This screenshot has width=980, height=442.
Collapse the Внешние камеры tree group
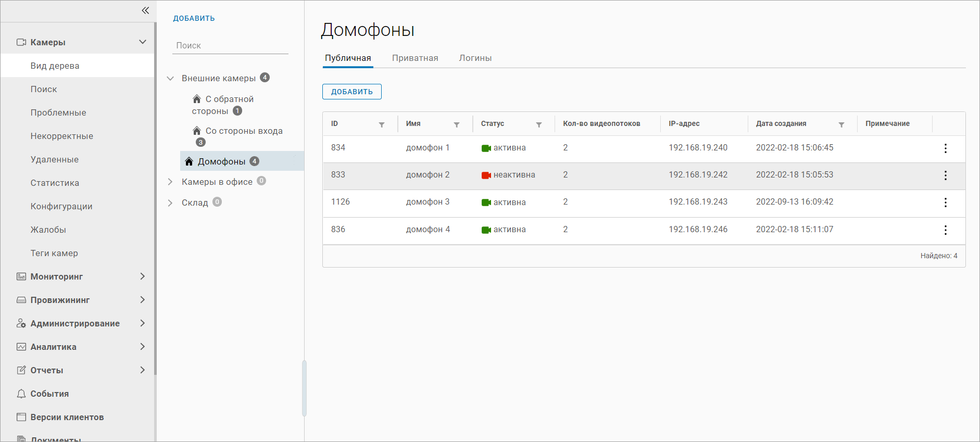click(x=170, y=79)
